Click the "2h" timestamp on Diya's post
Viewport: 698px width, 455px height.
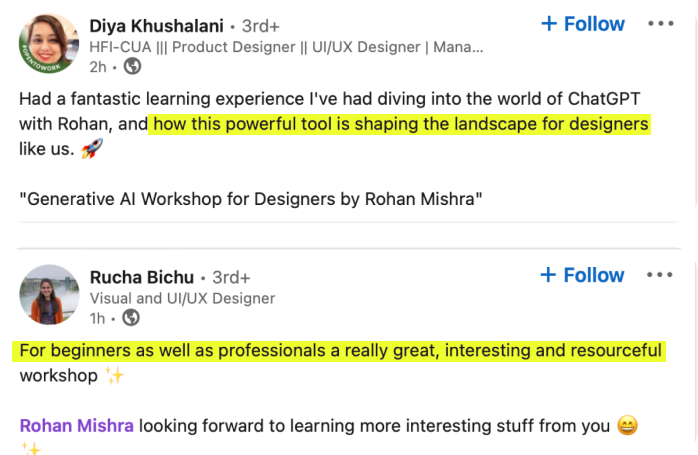(x=98, y=67)
